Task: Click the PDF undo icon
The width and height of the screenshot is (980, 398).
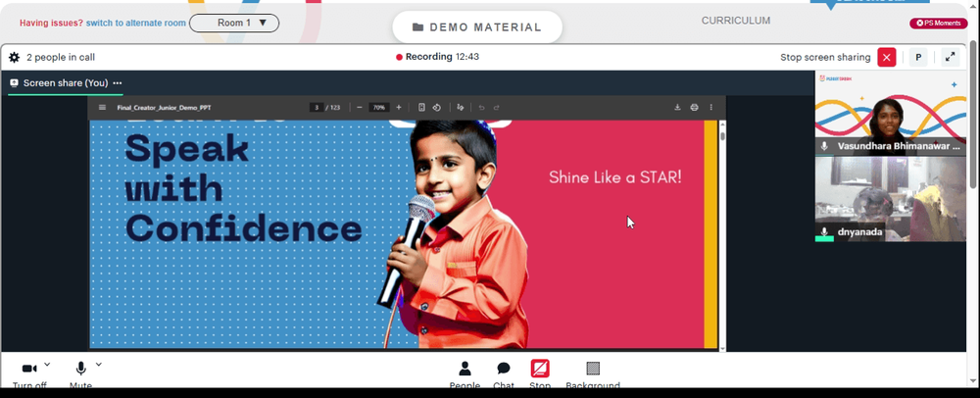Action: (481, 108)
